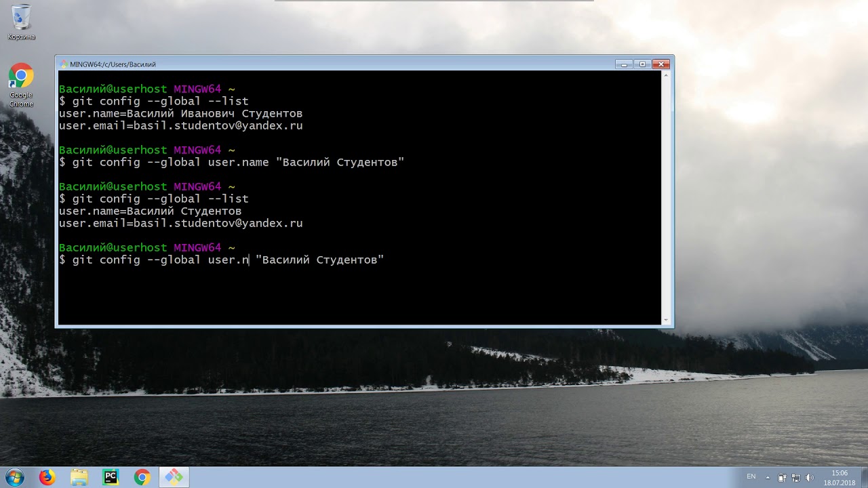Open the Git Bash window menu icon in title bar

(x=64, y=64)
